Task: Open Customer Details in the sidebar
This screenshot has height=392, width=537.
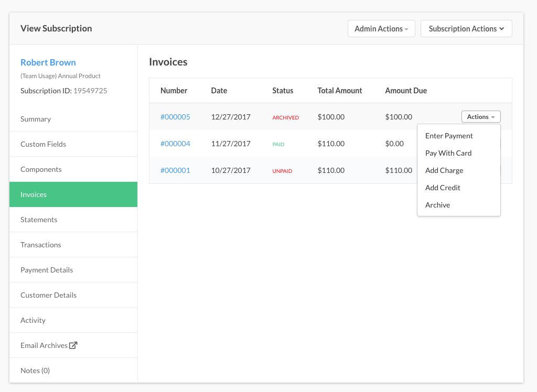Action: tap(73, 295)
